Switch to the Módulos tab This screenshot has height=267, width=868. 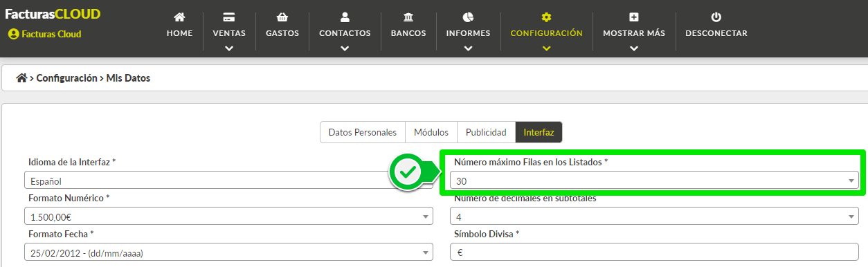click(x=431, y=132)
